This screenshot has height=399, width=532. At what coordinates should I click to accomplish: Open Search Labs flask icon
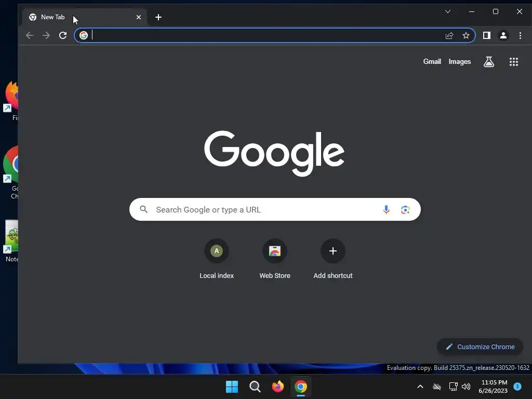[x=488, y=62]
